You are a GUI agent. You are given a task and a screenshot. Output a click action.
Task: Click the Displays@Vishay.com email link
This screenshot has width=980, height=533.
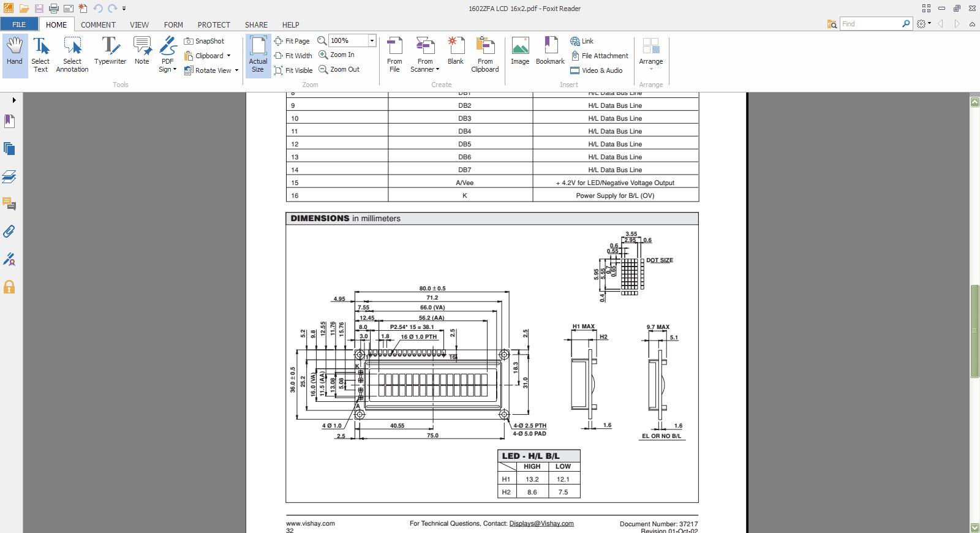coord(541,524)
